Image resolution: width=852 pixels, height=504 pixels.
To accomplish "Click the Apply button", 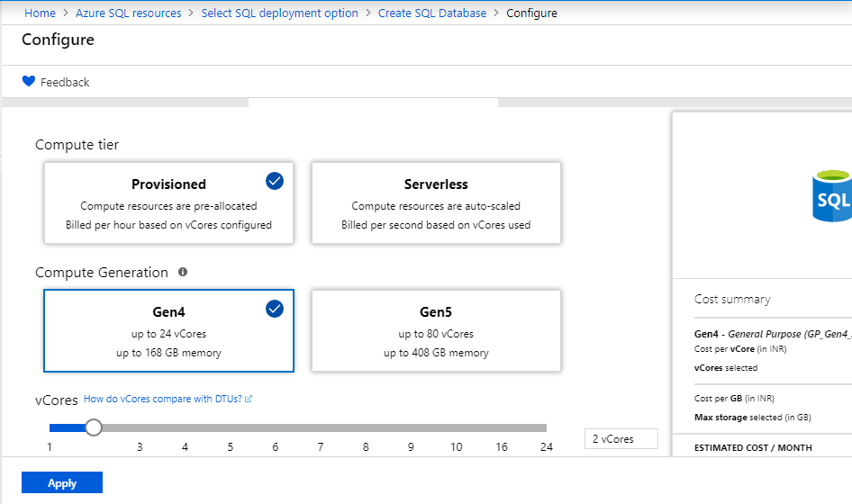I will pyautogui.click(x=62, y=482).
